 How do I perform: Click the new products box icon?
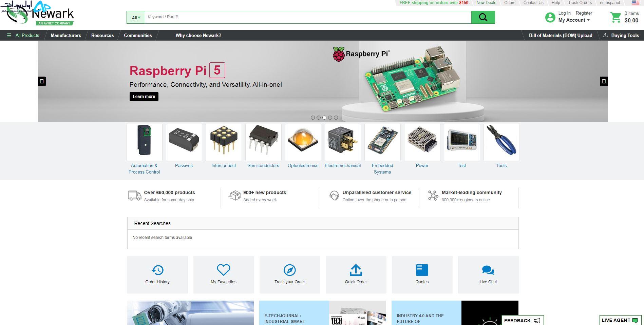[x=234, y=196]
